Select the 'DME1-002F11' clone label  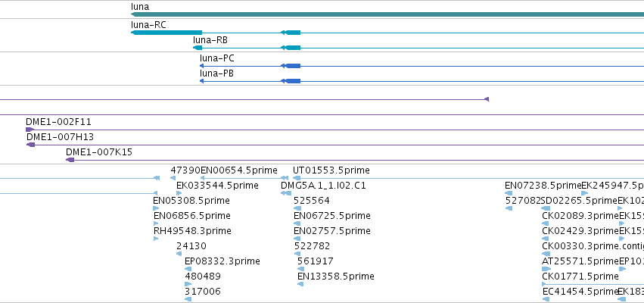click(58, 122)
